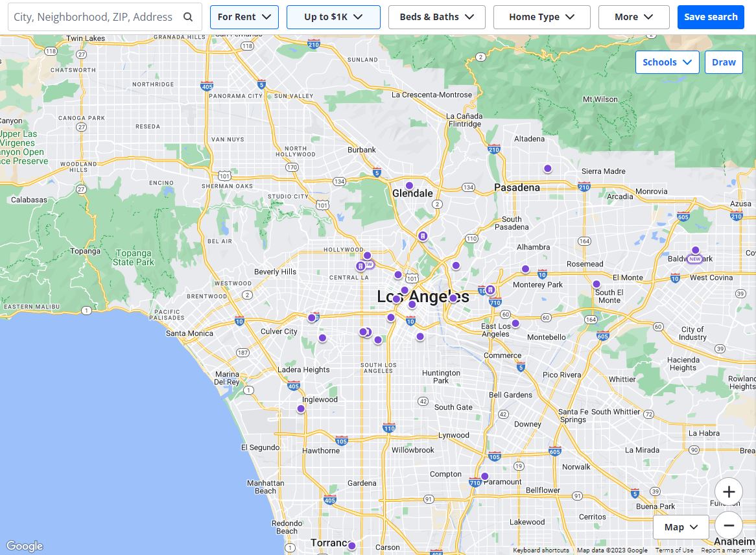Select the listing marker under Hollywood label
This screenshot has height=555, width=756.
(368, 255)
